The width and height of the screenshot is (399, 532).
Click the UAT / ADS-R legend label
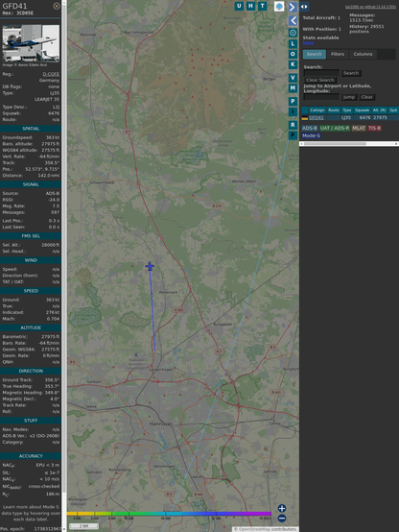click(x=334, y=128)
